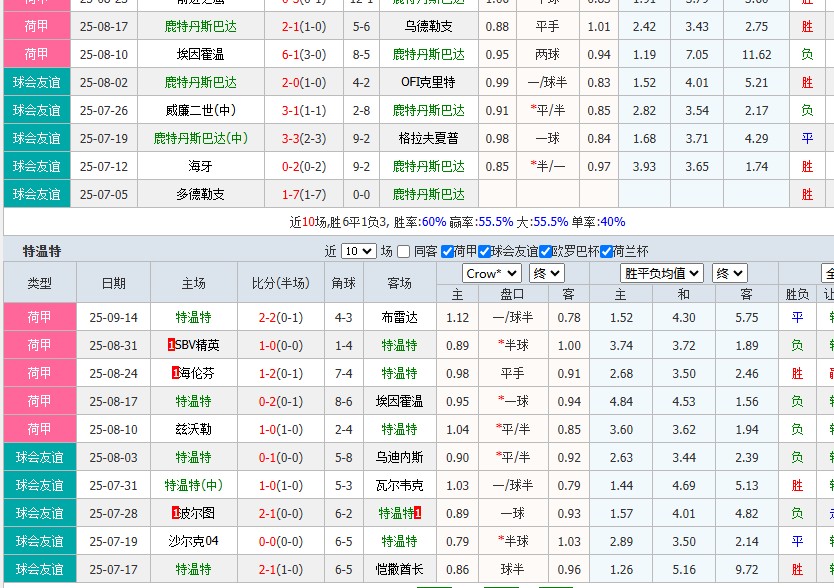Click the red 胜 result label for 鹿特丹斯巴达
Image resolution: width=834 pixels, height=588 pixels.
tap(808, 25)
